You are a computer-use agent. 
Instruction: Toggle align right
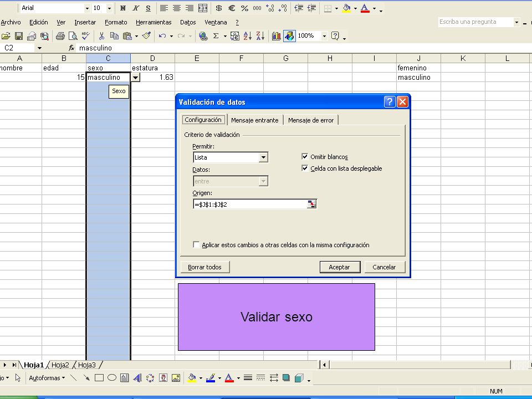tap(190, 8)
